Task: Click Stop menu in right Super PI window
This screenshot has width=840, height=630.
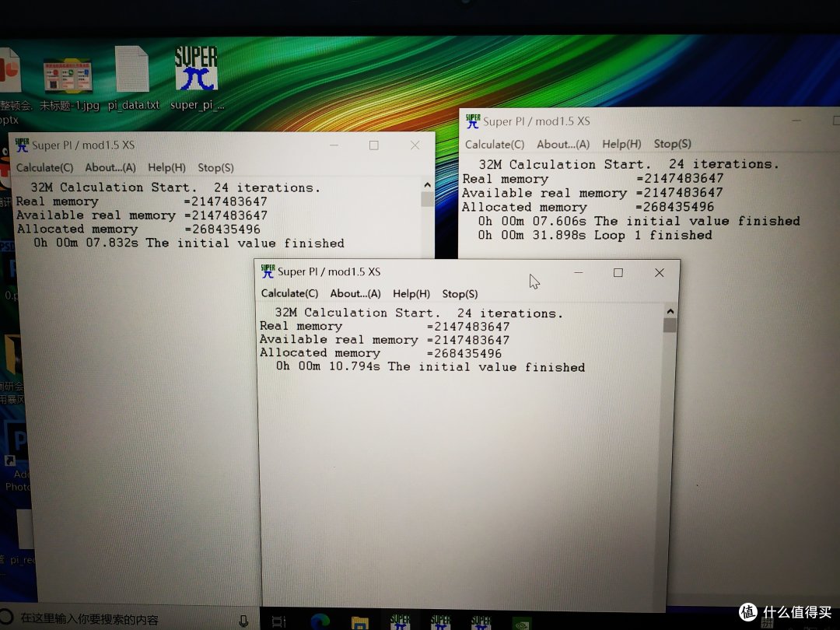Action: tap(672, 144)
